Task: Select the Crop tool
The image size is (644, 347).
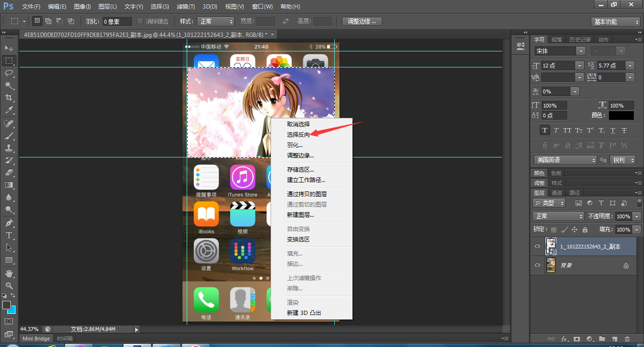Action: coord(9,98)
